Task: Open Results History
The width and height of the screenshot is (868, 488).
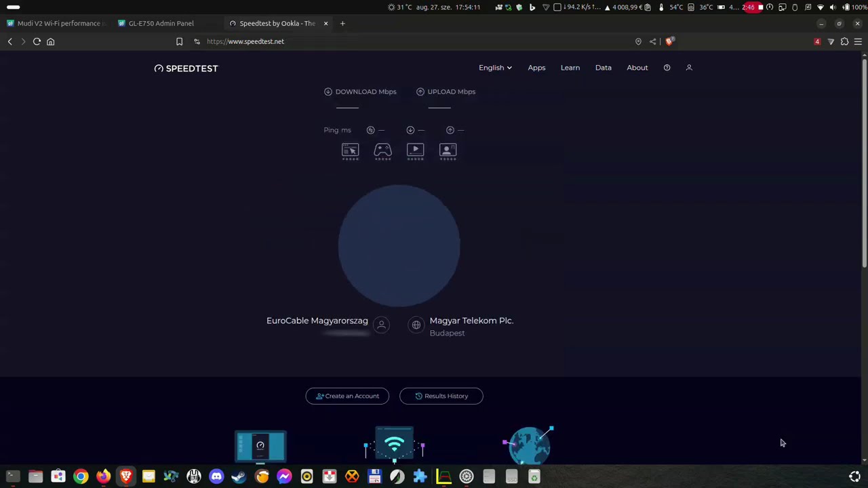Action: 441,396
